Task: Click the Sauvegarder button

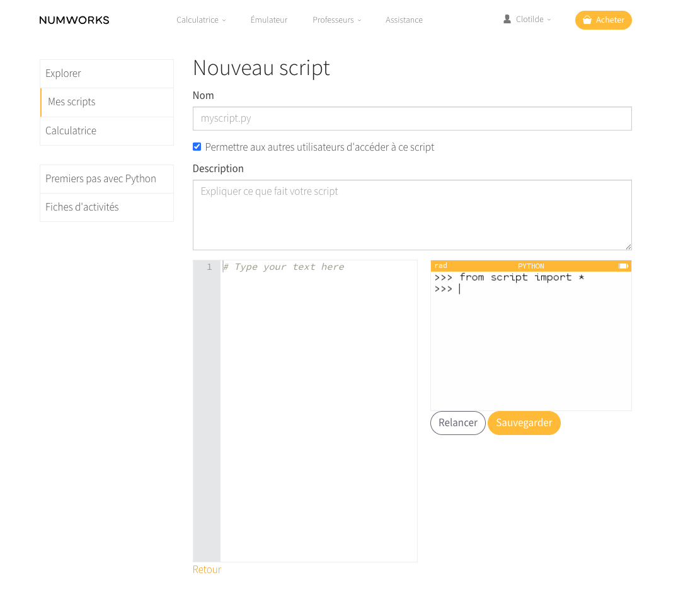Action: point(524,422)
